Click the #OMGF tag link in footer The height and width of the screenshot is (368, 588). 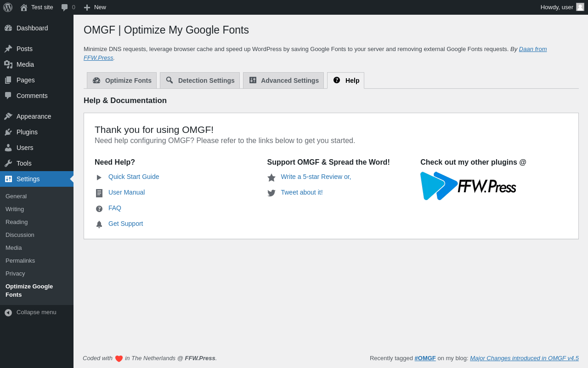point(425,358)
